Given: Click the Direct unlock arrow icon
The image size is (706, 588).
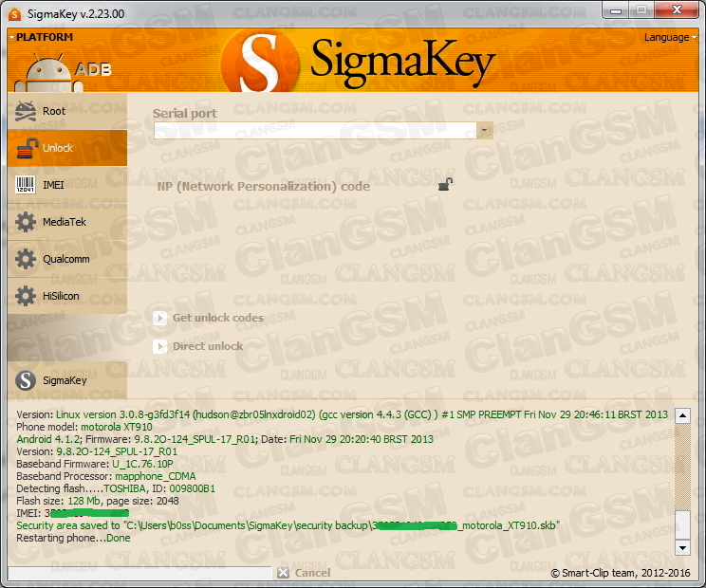Looking at the screenshot, I should click(159, 346).
